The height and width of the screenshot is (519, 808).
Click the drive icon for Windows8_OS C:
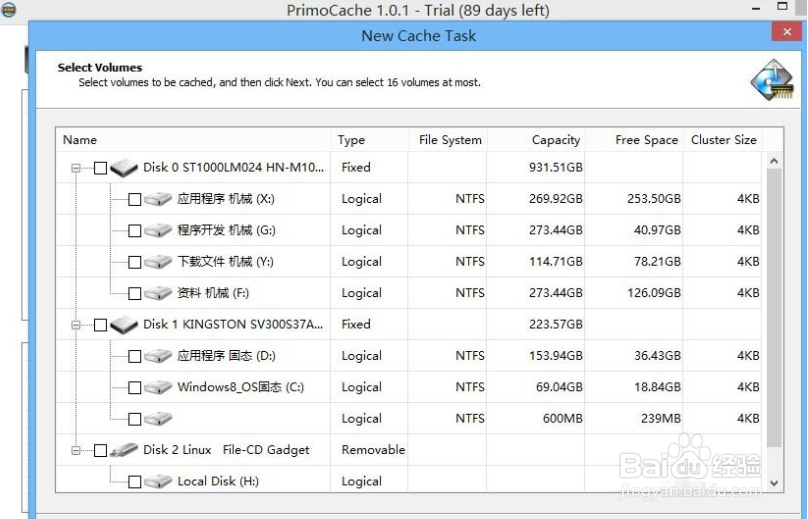pos(158,388)
